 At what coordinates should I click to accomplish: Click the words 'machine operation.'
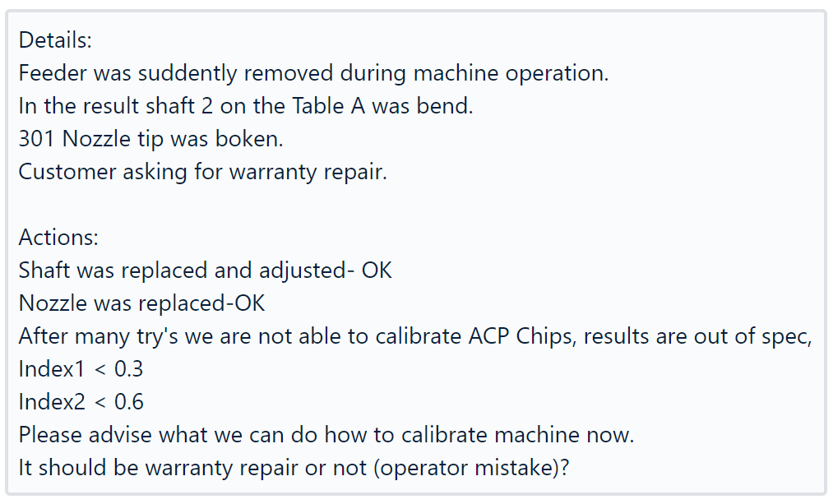pos(511,73)
